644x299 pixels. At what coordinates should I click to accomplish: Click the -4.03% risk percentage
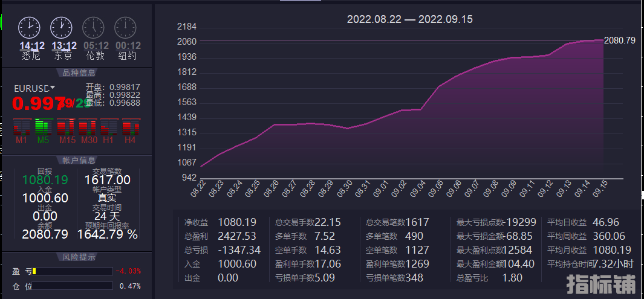tap(128, 271)
